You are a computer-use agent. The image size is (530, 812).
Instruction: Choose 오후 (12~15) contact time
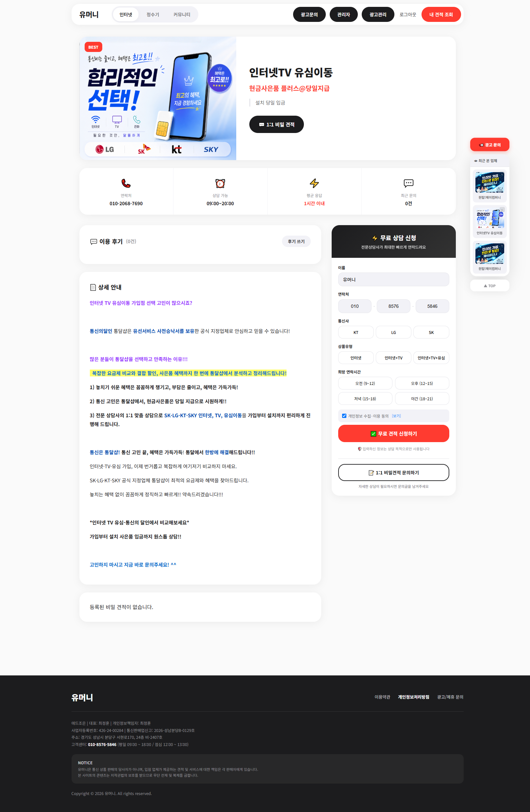(x=422, y=383)
